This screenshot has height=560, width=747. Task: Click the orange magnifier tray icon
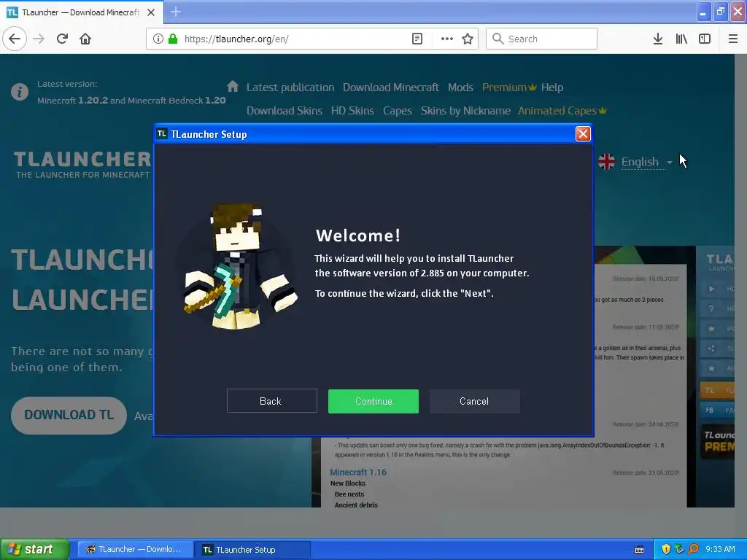click(x=694, y=549)
